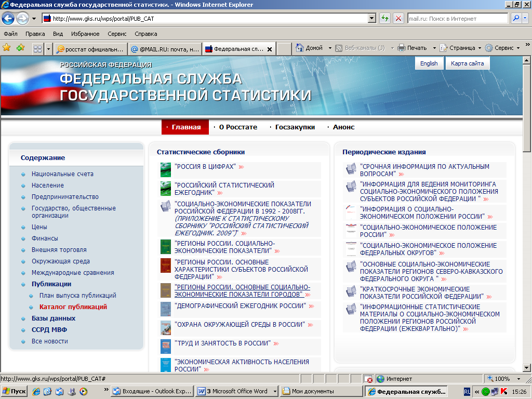
Task: Click the mail.ru search input field
Action: pyautogui.click(x=457, y=18)
